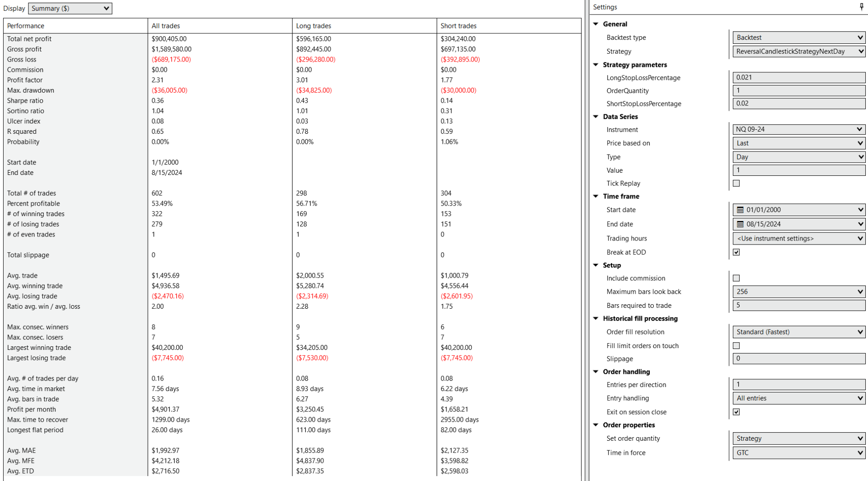The height and width of the screenshot is (481, 868).
Task: Collapse the General section
Action: click(596, 24)
